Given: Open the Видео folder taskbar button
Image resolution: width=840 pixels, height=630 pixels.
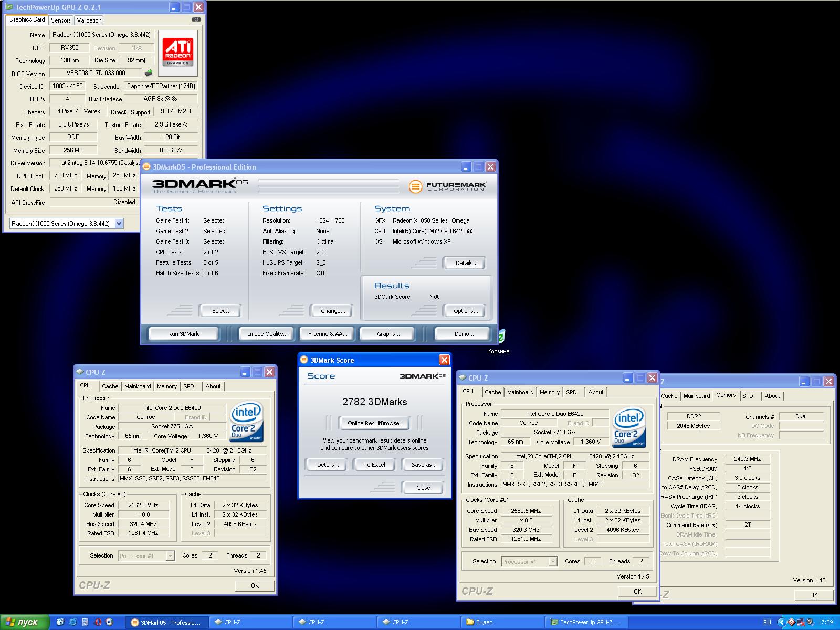Looking at the screenshot, I should 503,622.
